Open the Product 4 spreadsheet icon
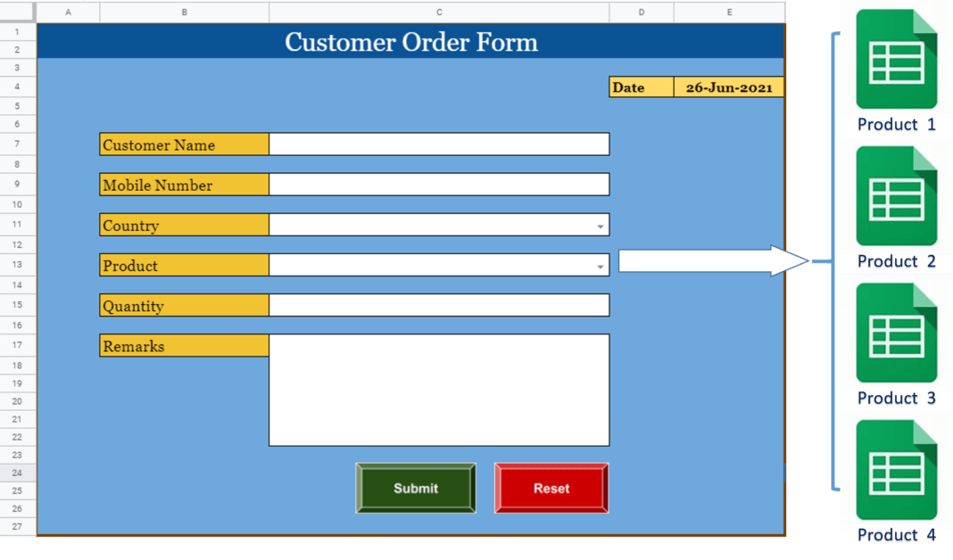 point(895,470)
